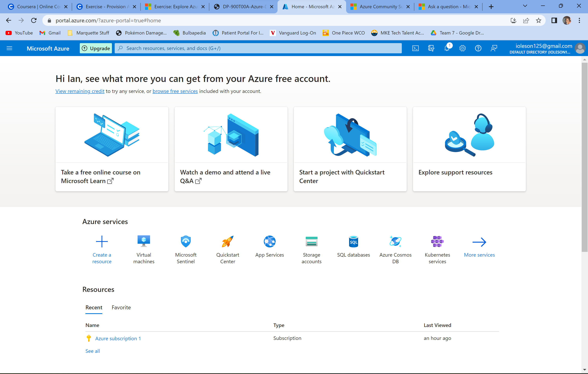This screenshot has height=374, width=588.
Task: Click the browser Back arrow
Action: pos(9,20)
